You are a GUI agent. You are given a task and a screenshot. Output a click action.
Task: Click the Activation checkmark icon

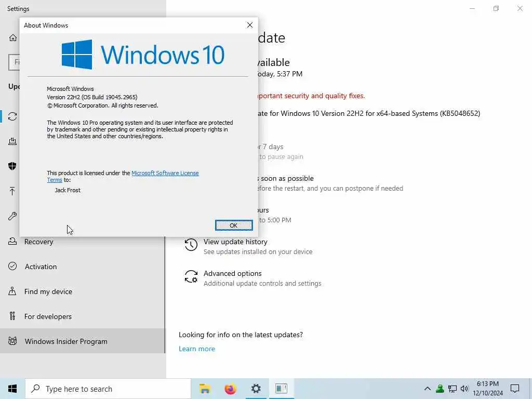pos(12,266)
